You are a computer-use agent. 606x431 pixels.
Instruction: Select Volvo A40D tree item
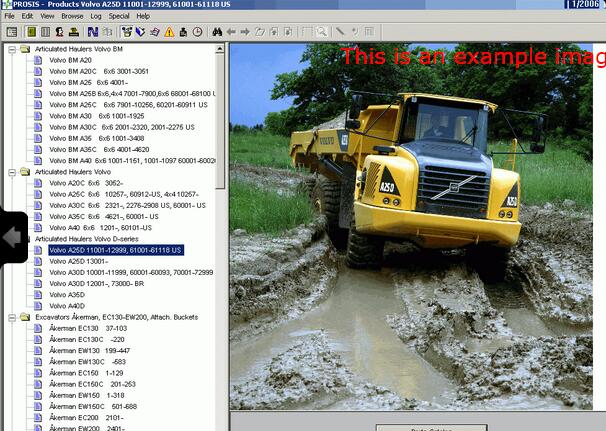67,306
